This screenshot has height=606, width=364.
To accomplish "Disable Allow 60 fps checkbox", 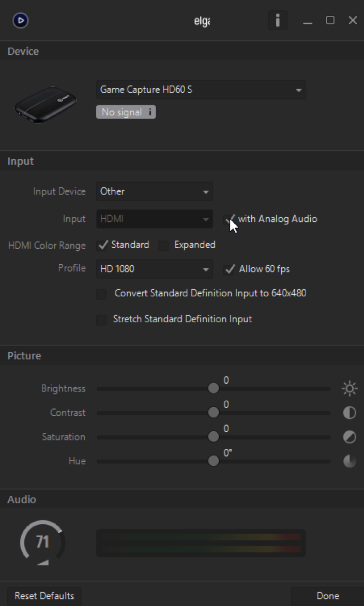I will [229, 269].
